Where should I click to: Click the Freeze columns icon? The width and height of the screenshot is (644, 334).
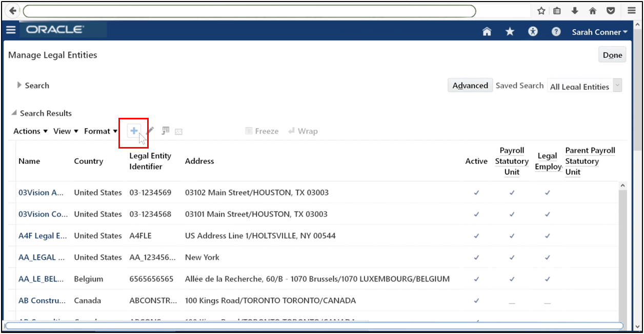pyautogui.click(x=261, y=131)
